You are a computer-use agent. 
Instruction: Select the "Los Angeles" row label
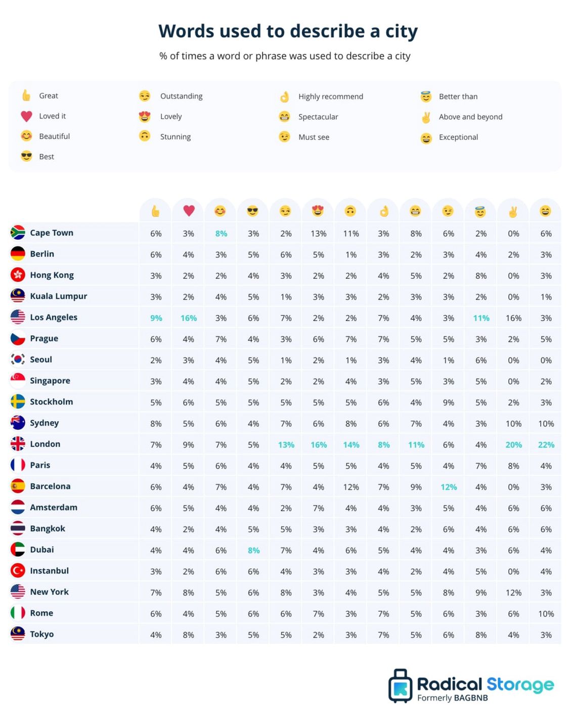(54, 317)
